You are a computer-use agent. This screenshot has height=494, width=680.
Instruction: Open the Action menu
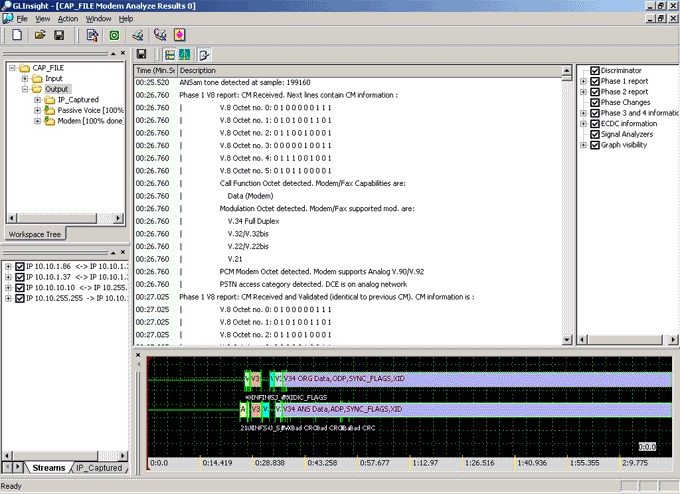coord(68,19)
